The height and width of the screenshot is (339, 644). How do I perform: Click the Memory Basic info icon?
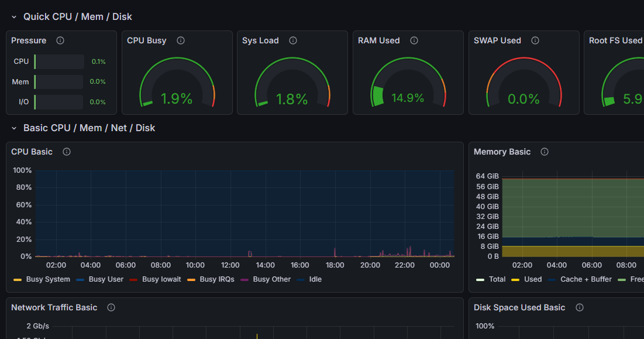click(x=545, y=152)
